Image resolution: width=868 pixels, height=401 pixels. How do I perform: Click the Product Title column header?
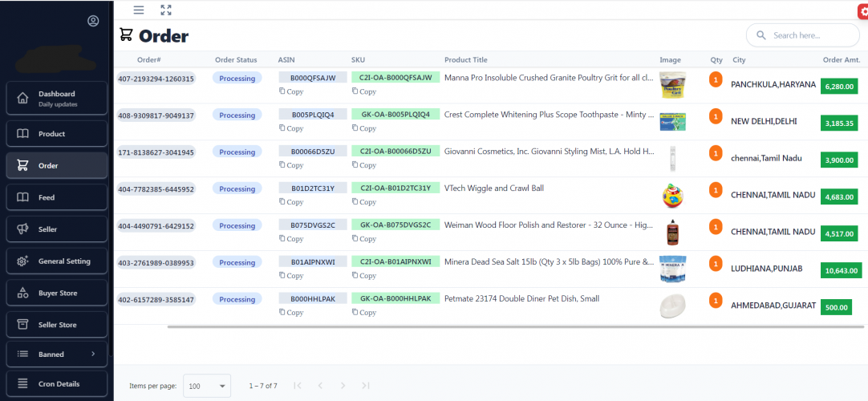tap(466, 59)
